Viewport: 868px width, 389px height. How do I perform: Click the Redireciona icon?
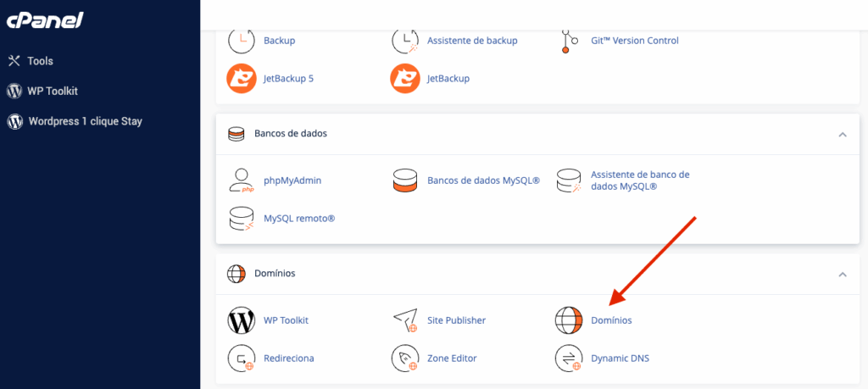click(242, 358)
